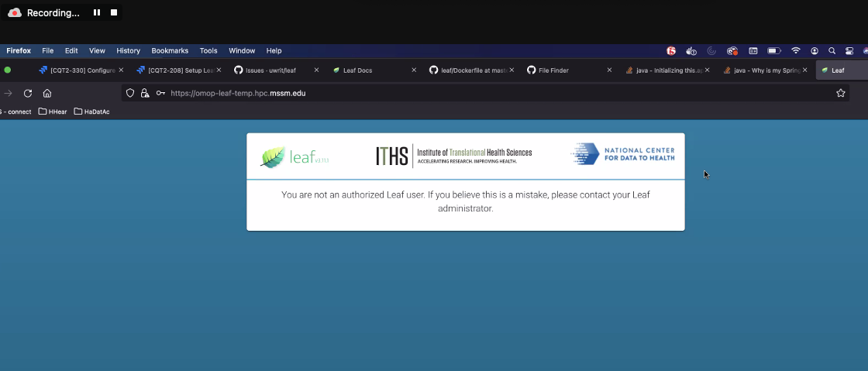The height and width of the screenshot is (371, 868).
Task: Bookmark this page with the star
Action: (x=840, y=93)
